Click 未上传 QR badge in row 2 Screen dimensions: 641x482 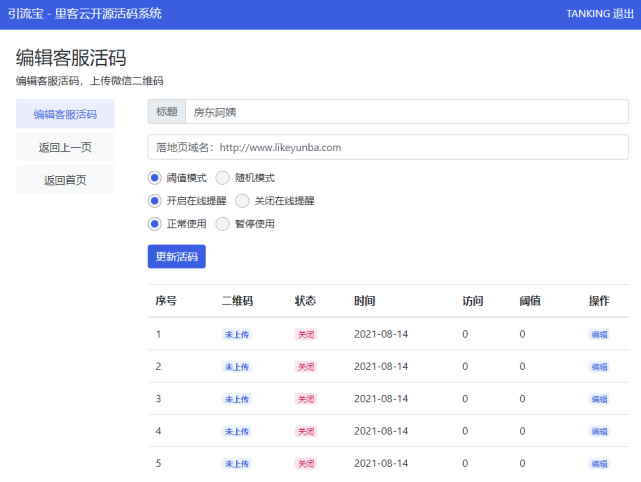[x=237, y=367]
